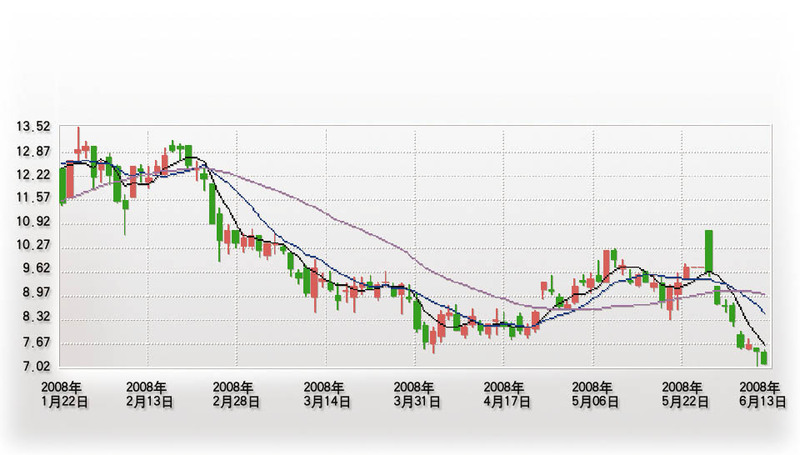The image size is (800, 455).
Task: Click the 3月14日 date marker
Action: (326, 401)
